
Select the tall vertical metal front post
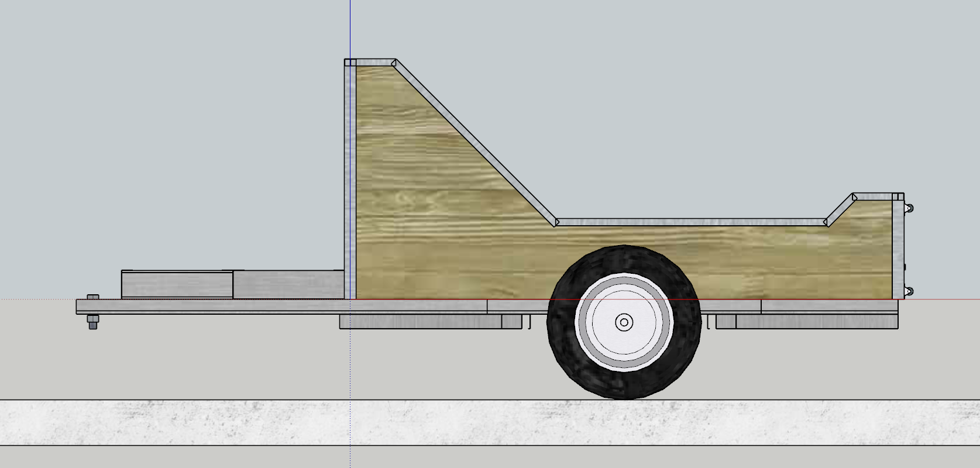(x=350, y=179)
